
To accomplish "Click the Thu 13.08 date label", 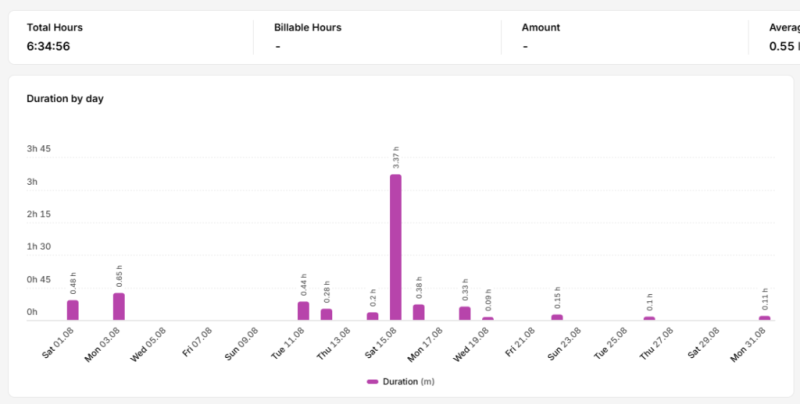I will coord(334,344).
